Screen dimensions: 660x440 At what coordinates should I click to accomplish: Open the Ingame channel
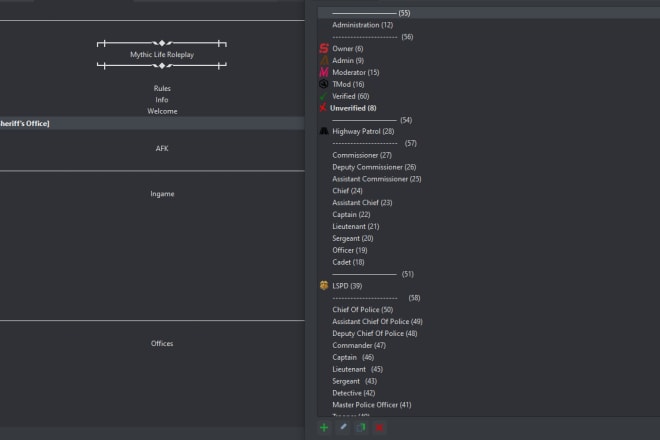pyautogui.click(x=162, y=194)
